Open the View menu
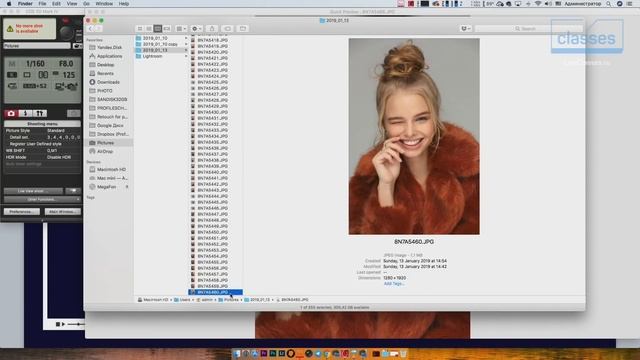 point(72,4)
